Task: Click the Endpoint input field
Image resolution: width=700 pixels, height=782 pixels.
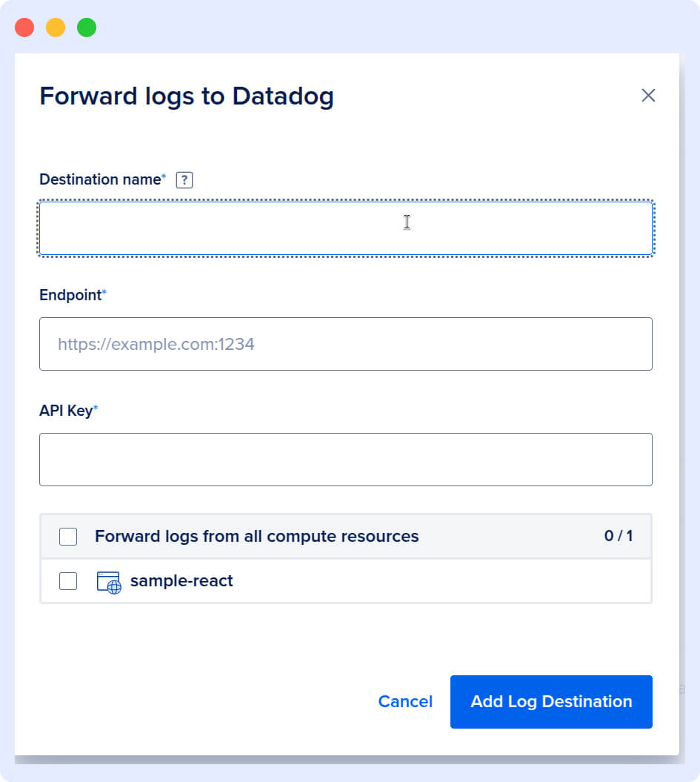Action: (345, 343)
